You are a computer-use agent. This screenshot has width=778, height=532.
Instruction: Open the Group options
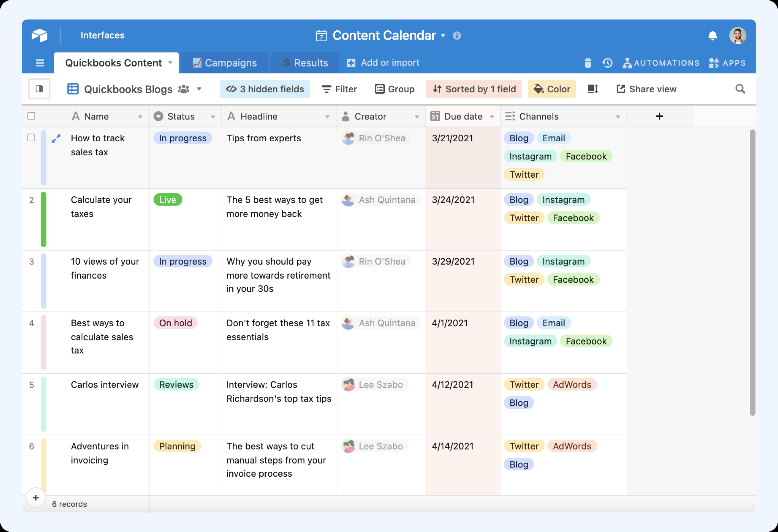click(395, 89)
